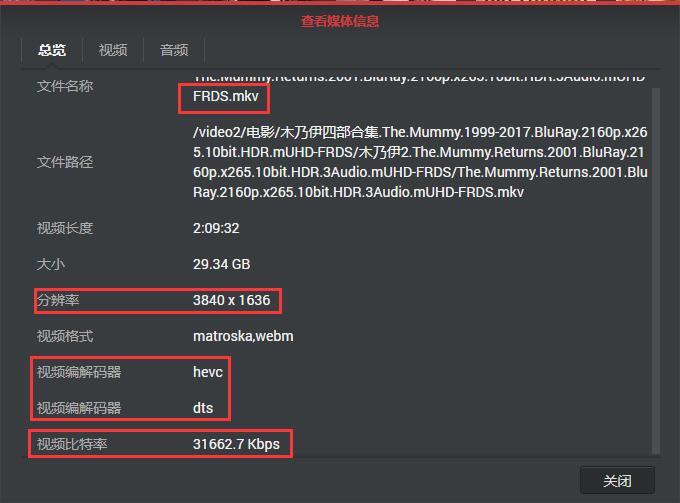Click the 29.34 GB size value
This screenshot has height=503, width=680.
221,264
